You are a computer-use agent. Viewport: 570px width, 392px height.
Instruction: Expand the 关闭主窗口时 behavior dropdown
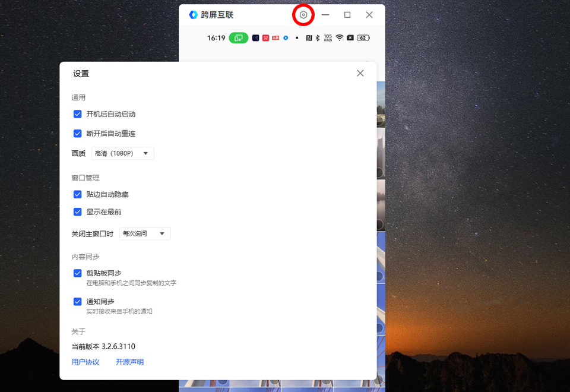[144, 233]
